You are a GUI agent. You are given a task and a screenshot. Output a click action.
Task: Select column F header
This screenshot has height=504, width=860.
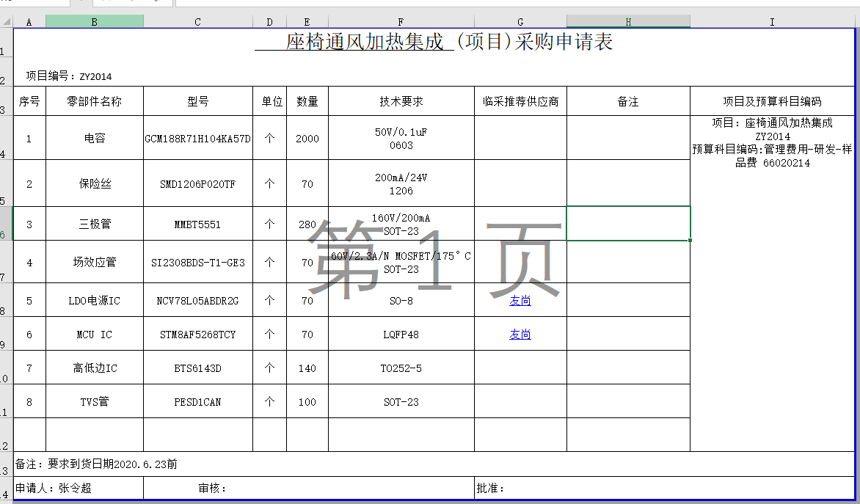pyautogui.click(x=401, y=22)
